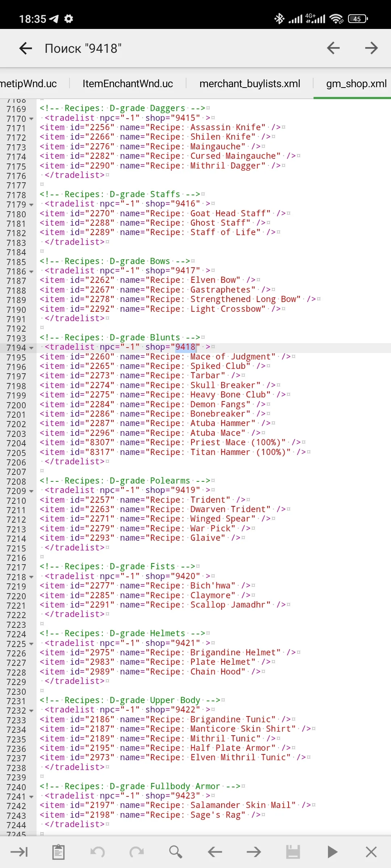Tap the Recipe: Skull Breaker line

pyautogui.click(x=160, y=385)
